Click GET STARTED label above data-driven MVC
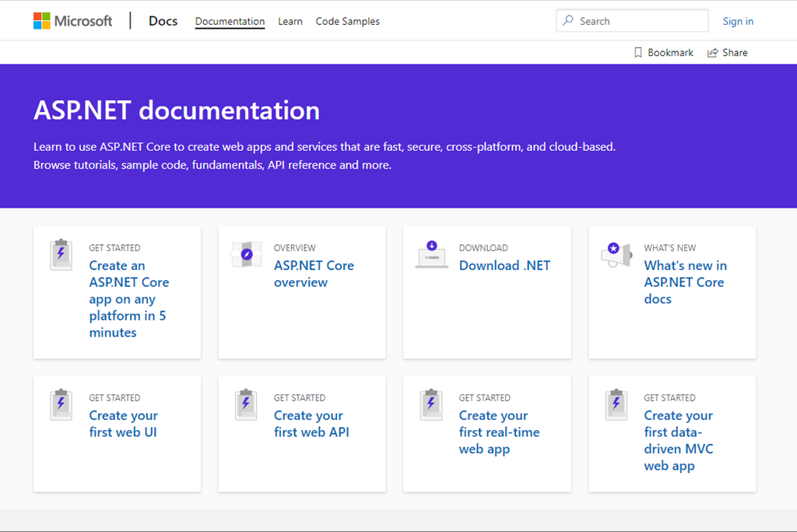The width and height of the screenshot is (797, 532). pos(670,398)
